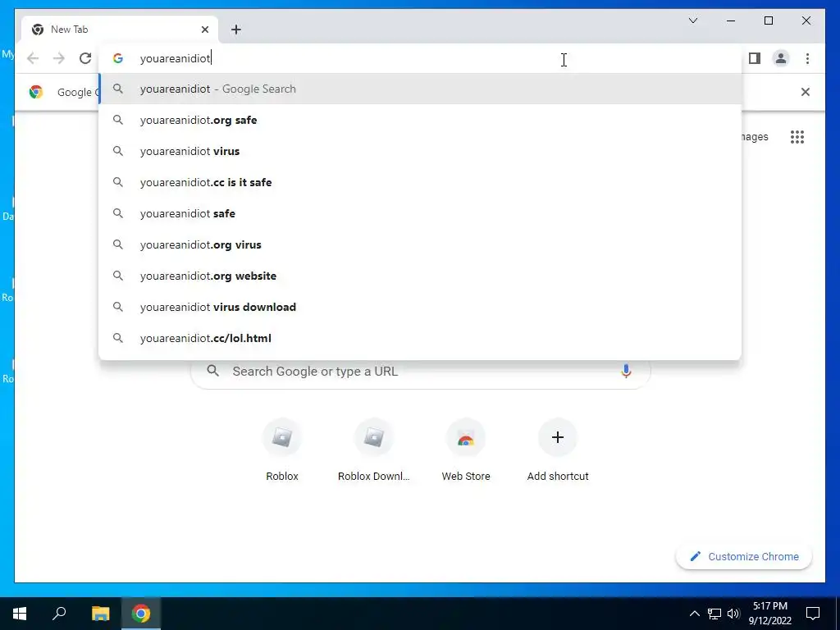Choose suggestion youareanidiot virus download
This screenshot has width=840, height=630.
pyautogui.click(x=420, y=307)
